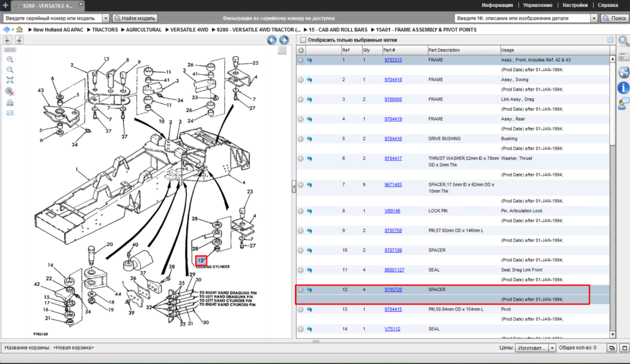The height and width of the screenshot is (364, 630).
Task: Click parts table vertical scrollbar thumb
Action: (612, 104)
